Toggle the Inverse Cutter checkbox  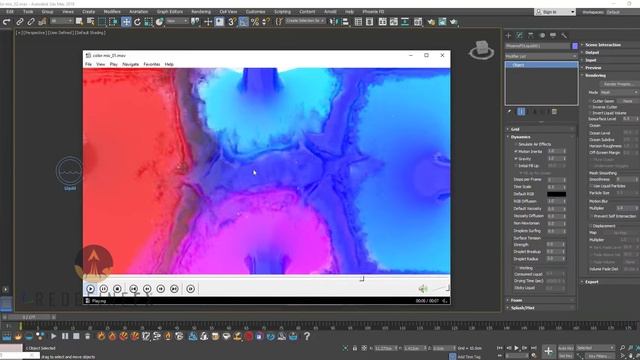(x=590, y=107)
